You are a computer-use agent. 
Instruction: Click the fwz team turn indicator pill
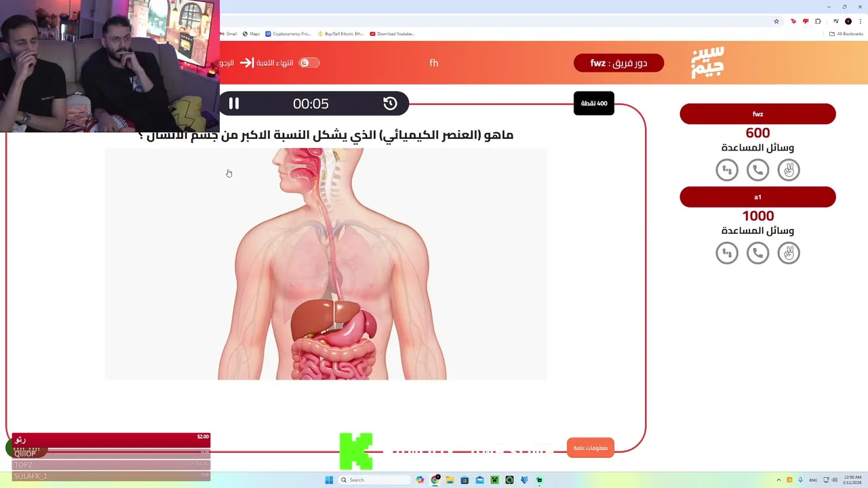(618, 63)
